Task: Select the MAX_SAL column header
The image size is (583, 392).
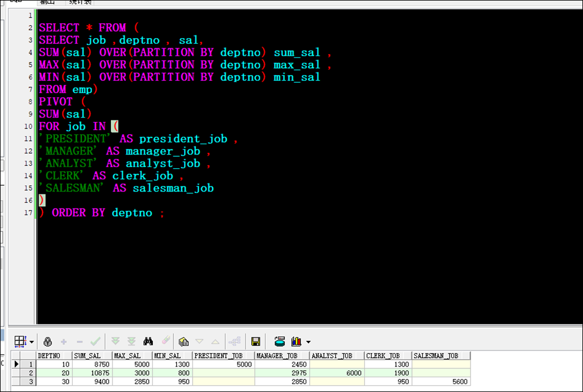Action: (132, 356)
